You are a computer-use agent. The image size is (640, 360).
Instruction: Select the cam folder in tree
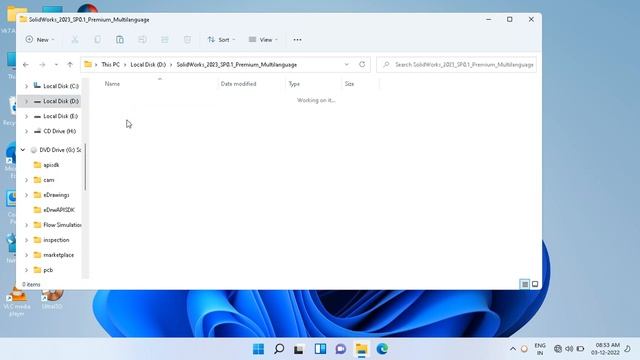[49, 180]
